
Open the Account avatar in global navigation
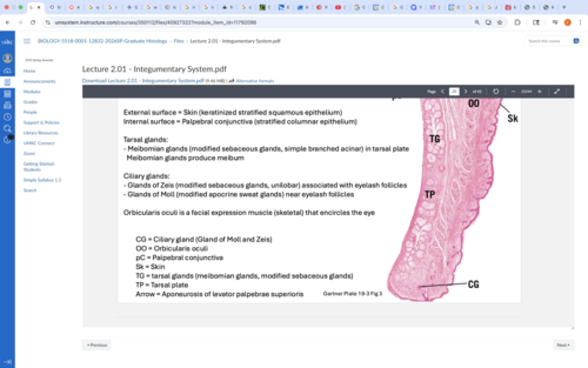coord(7,58)
